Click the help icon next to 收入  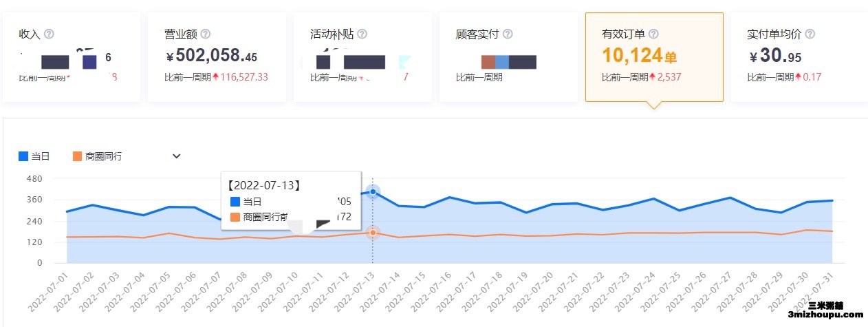point(49,34)
